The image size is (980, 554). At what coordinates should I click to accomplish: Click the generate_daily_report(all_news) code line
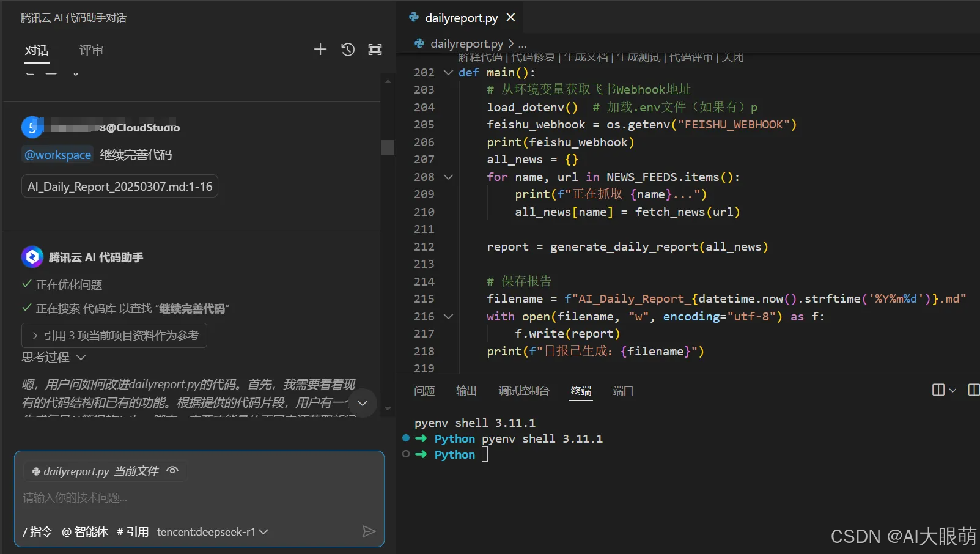627,246
